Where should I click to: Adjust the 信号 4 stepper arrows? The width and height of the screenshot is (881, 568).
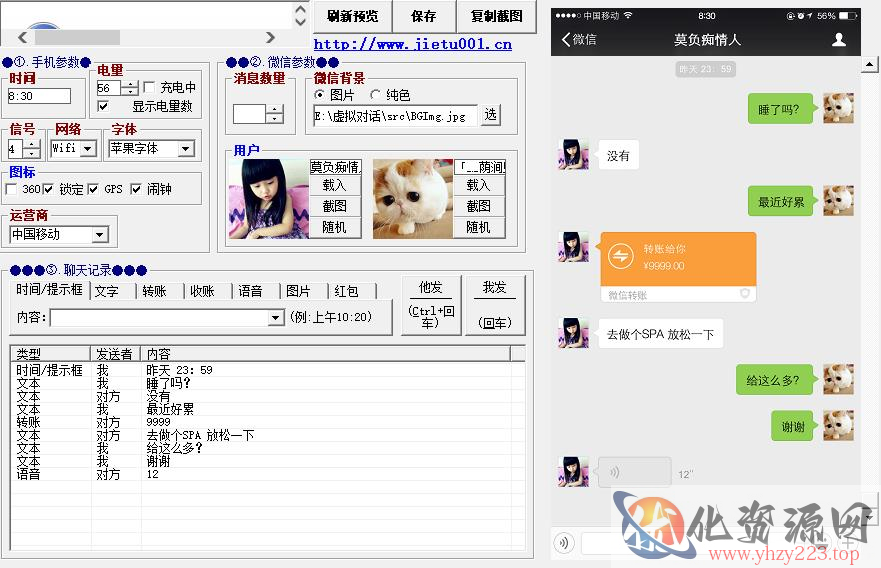(31, 149)
